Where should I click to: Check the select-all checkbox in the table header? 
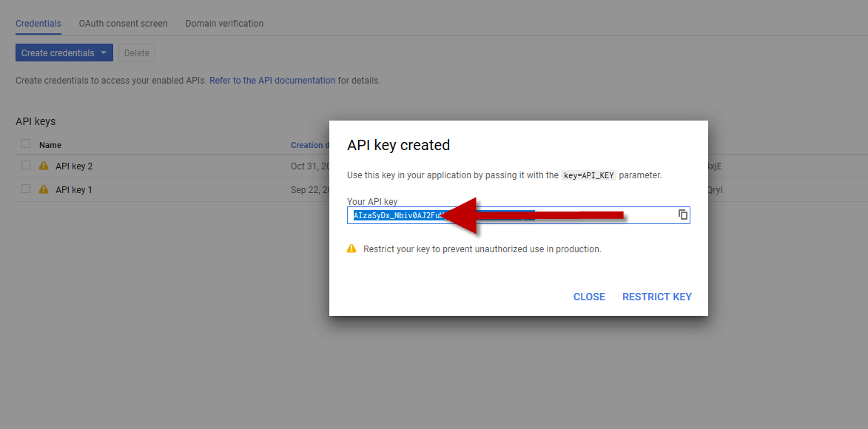(x=25, y=144)
